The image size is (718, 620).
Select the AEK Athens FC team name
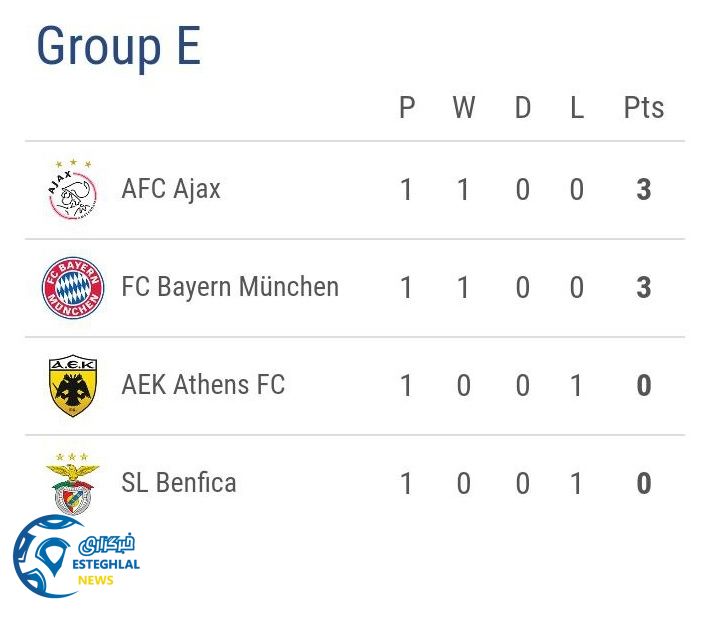pos(203,385)
